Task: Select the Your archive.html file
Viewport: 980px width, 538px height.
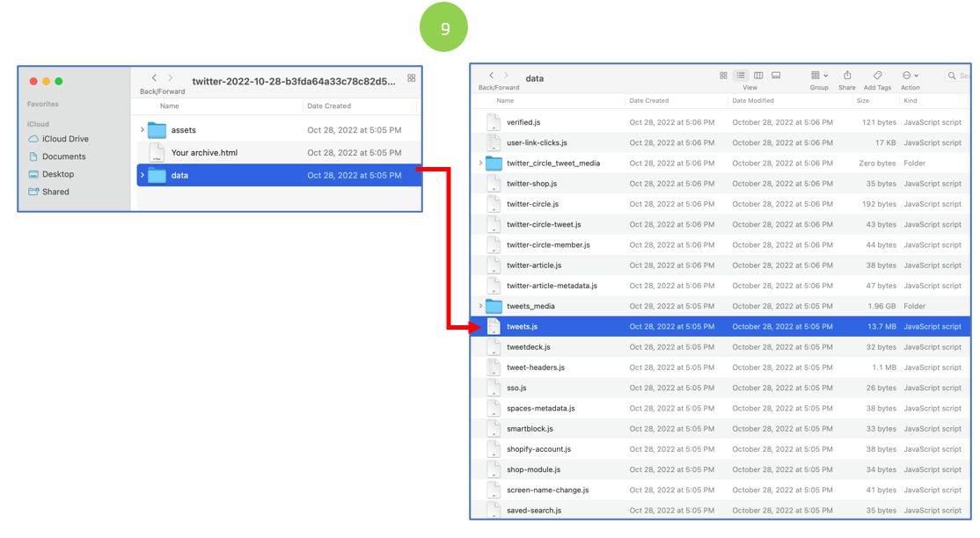Action: point(279,152)
